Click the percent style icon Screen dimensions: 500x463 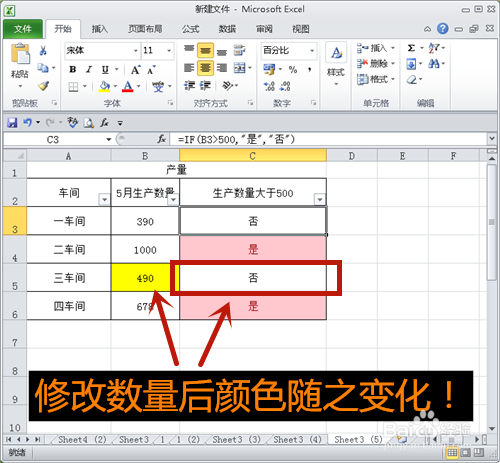click(293, 70)
